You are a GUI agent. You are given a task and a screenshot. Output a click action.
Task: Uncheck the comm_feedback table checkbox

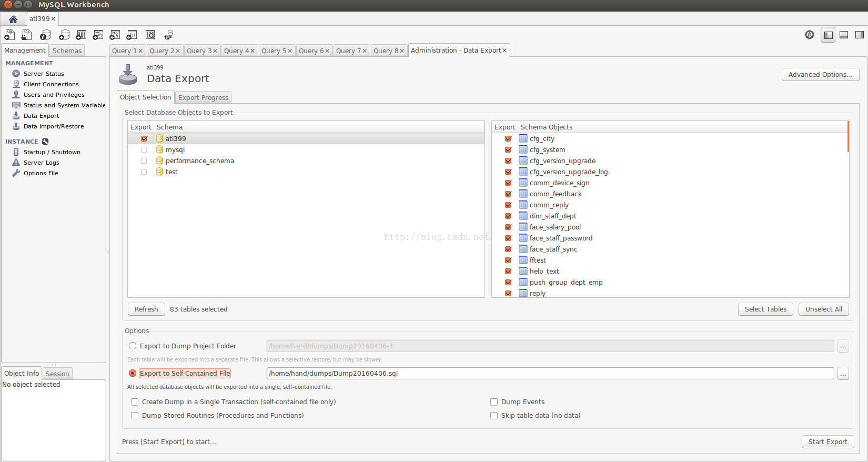(508, 194)
